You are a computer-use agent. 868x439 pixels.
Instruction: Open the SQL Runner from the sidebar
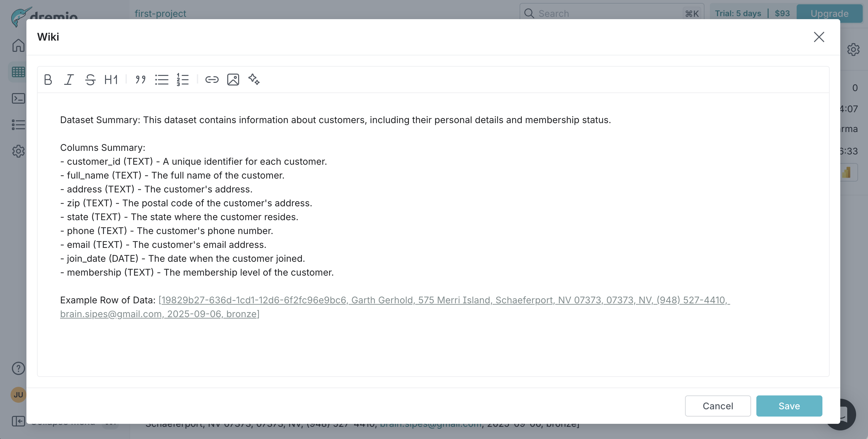click(x=18, y=99)
